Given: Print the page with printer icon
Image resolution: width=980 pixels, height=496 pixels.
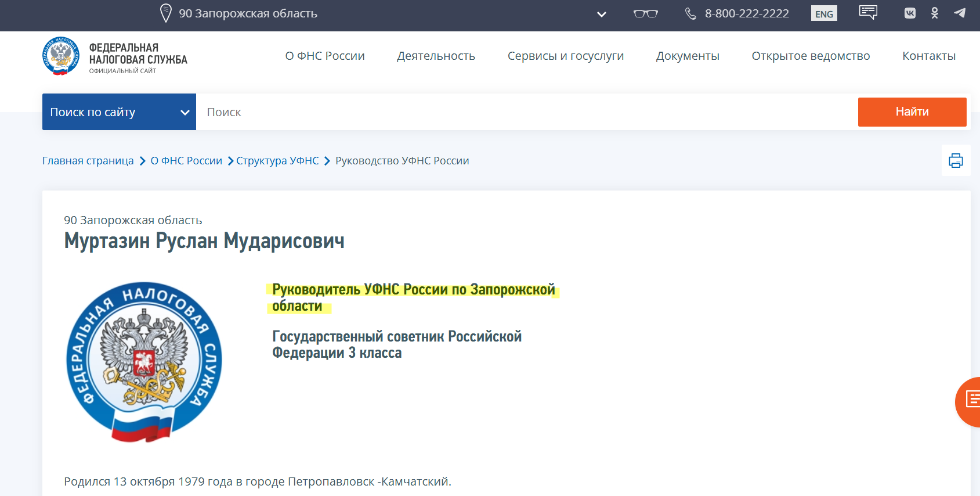Looking at the screenshot, I should (x=956, y=160).
